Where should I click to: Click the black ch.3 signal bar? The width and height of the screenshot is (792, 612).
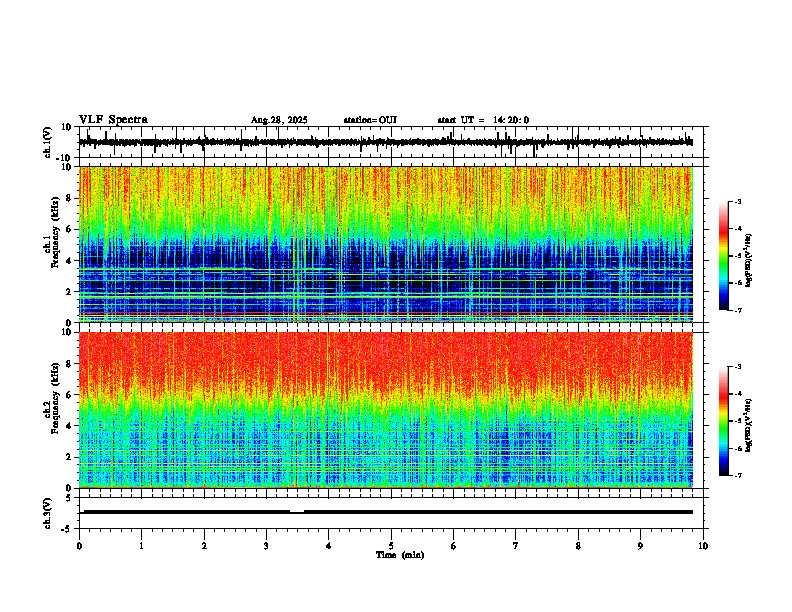pyautogui.click(x=386, y=512)
